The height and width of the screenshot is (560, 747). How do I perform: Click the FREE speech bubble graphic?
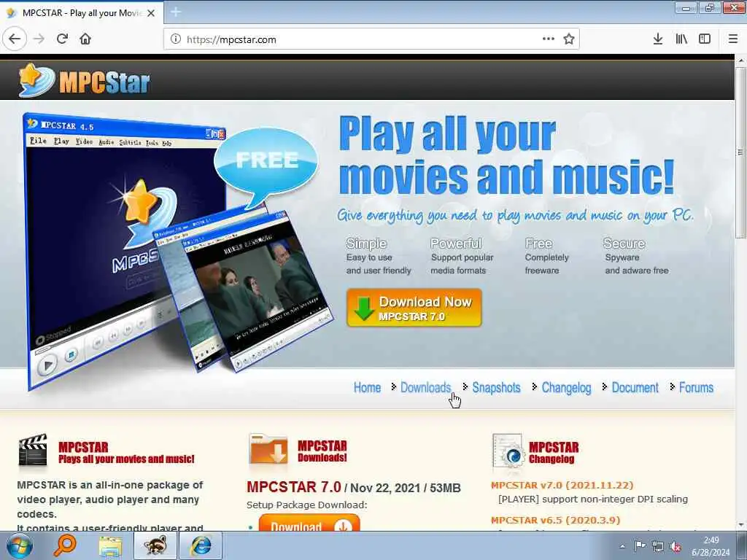[x=266, y=163]
